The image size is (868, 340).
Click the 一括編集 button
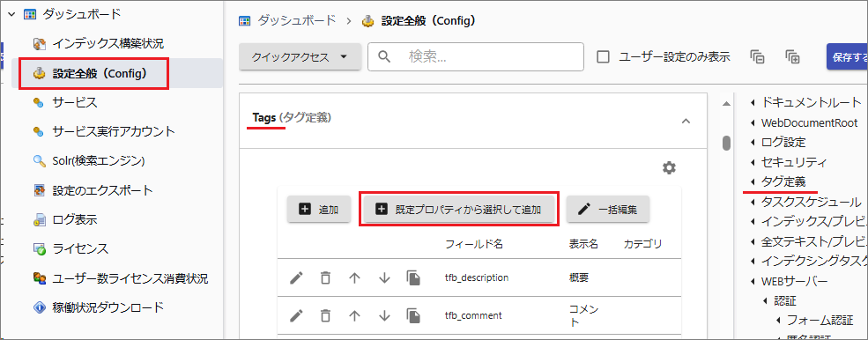[x=608, y=210]
